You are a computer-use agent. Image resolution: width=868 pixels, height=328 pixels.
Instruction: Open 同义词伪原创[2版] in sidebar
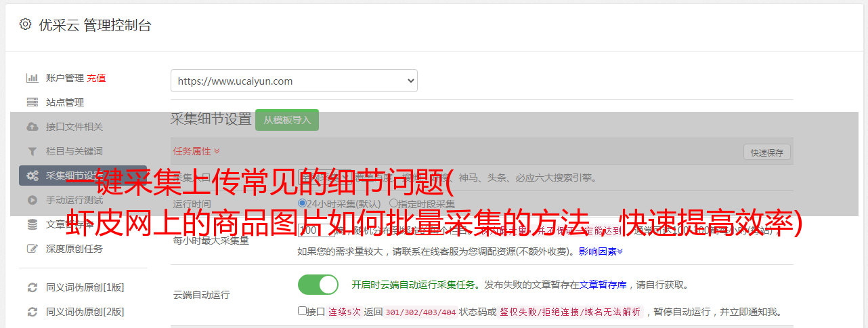(85, 312)
